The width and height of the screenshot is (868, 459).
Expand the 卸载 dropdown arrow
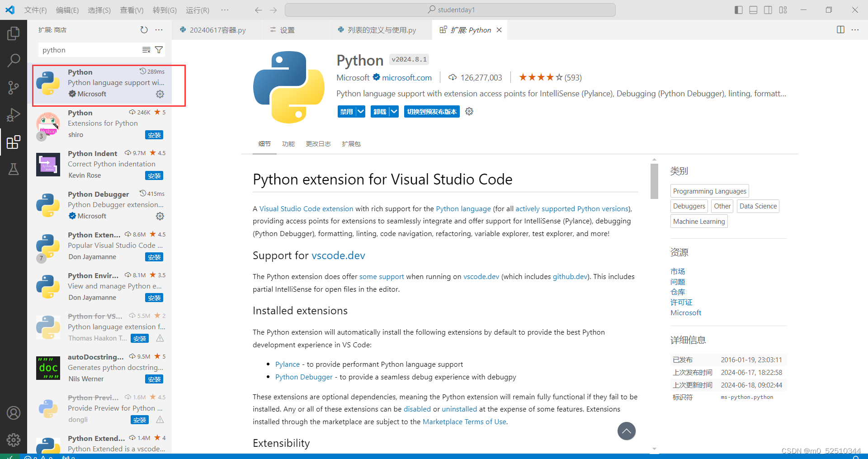click(394, 111)
